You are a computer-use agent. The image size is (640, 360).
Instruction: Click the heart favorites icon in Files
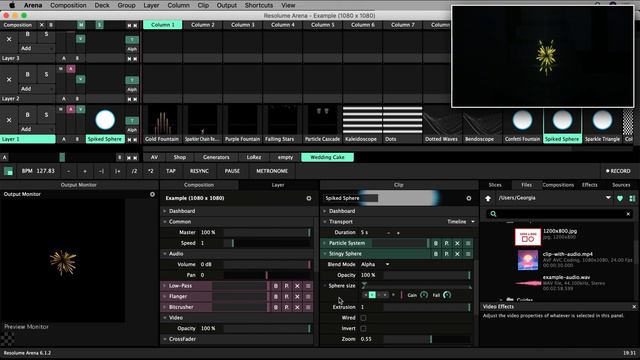(620, 198)
